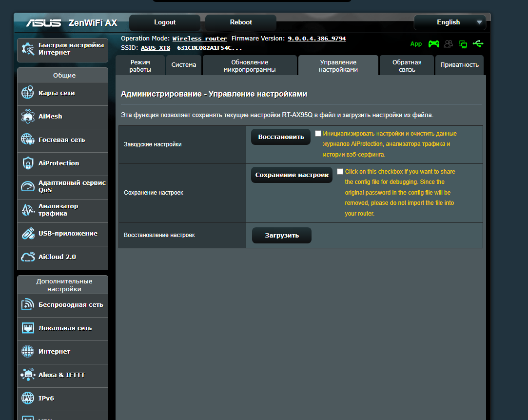
Task: Click the Восстановить factory reset button
Action: pos(281,137)
